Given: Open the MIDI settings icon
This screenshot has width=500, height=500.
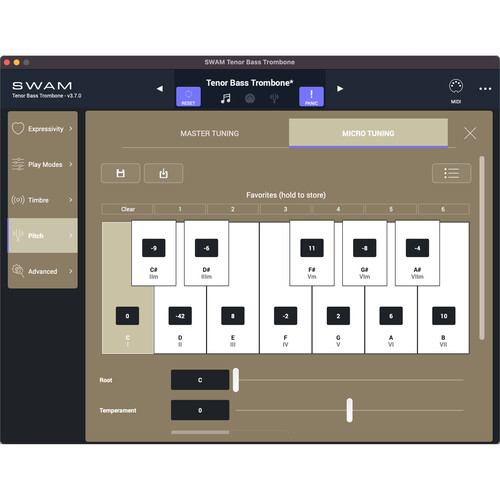Looking at the screenshot, I should [x=456, y=86].
